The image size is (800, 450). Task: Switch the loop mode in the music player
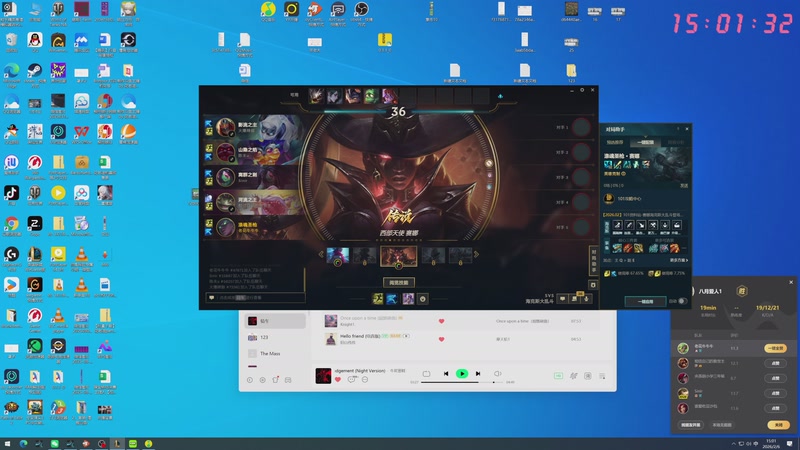tap(427, 373)
